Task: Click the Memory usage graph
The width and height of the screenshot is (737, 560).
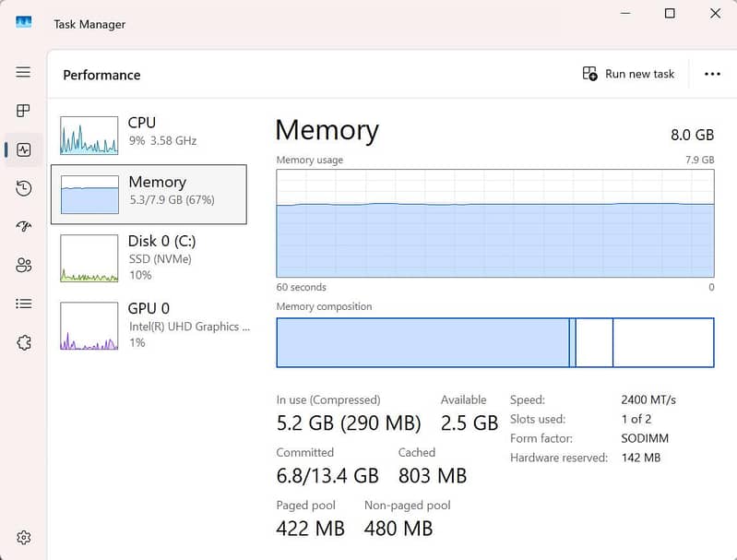Action: (494, 222)
